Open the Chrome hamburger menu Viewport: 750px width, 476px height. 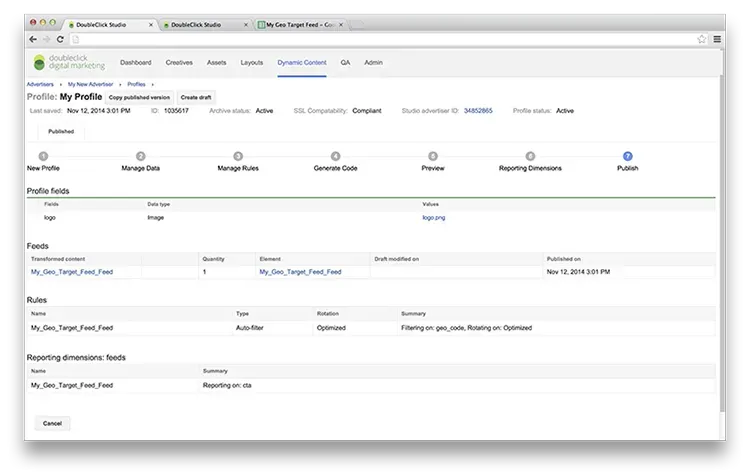716,39
